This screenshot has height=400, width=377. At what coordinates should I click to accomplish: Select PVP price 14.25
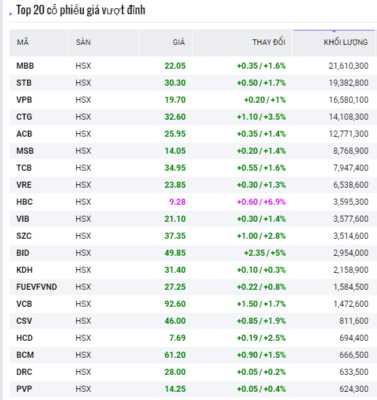[x=175, y=389]
